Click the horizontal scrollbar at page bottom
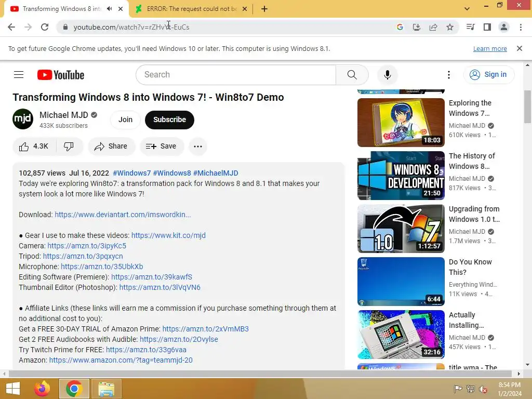Screen dimensions: 532x399 (x=260, y=374)
